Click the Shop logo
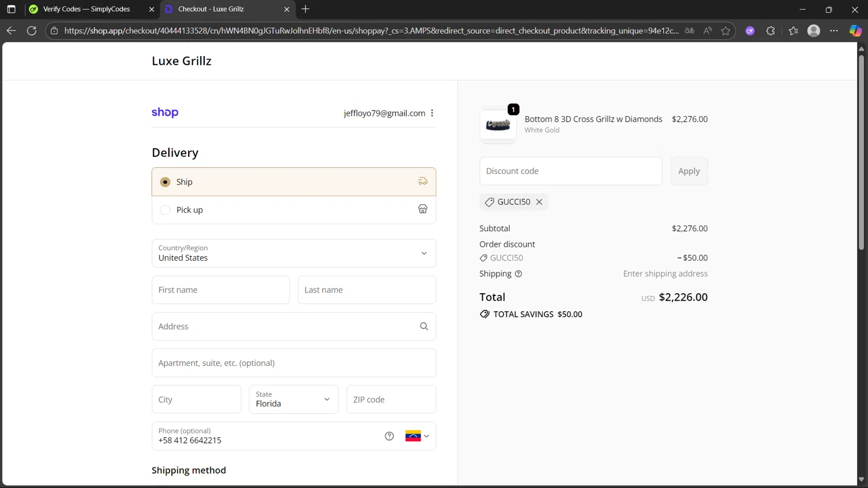The image size is (868, 488). tap(165, 113)
